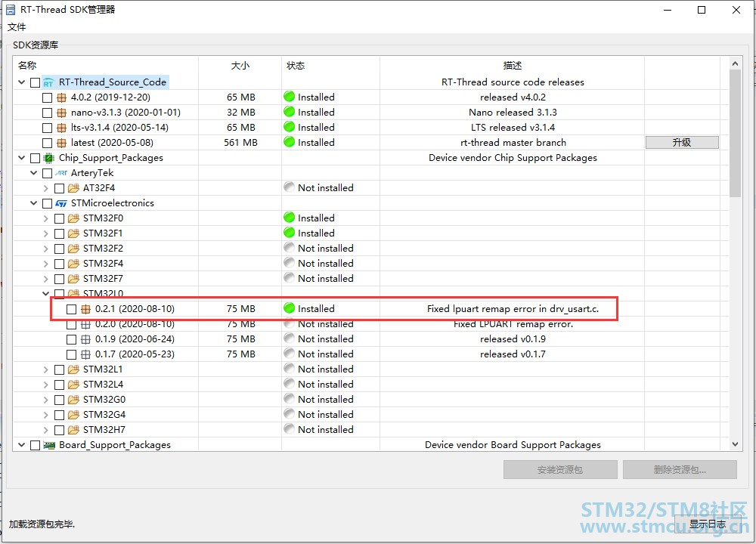
Task: Expand the STM32F0 node
Action: (x=46, y=218)
